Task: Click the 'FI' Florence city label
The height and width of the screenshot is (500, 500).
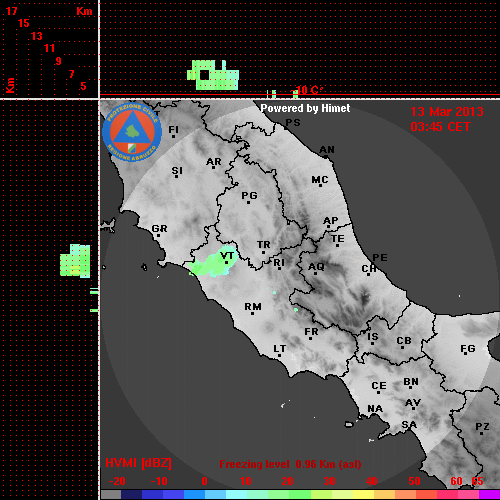Action: 173,129
